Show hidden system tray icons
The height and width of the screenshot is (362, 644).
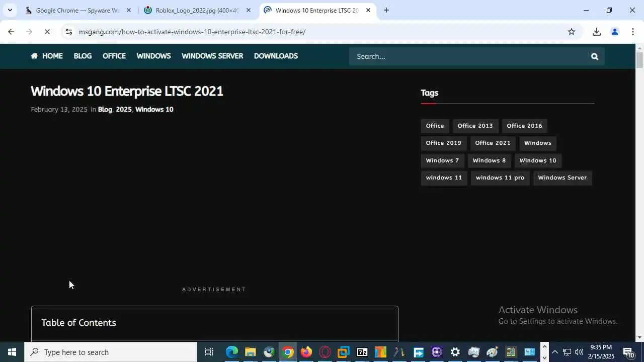pos(555,352)
